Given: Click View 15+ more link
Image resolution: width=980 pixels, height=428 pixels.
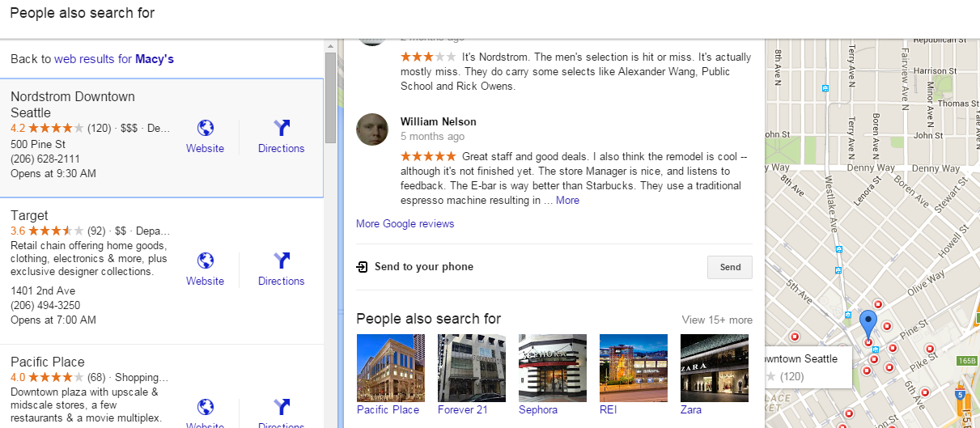Looking at the screenshot, I should click(717, 320).
